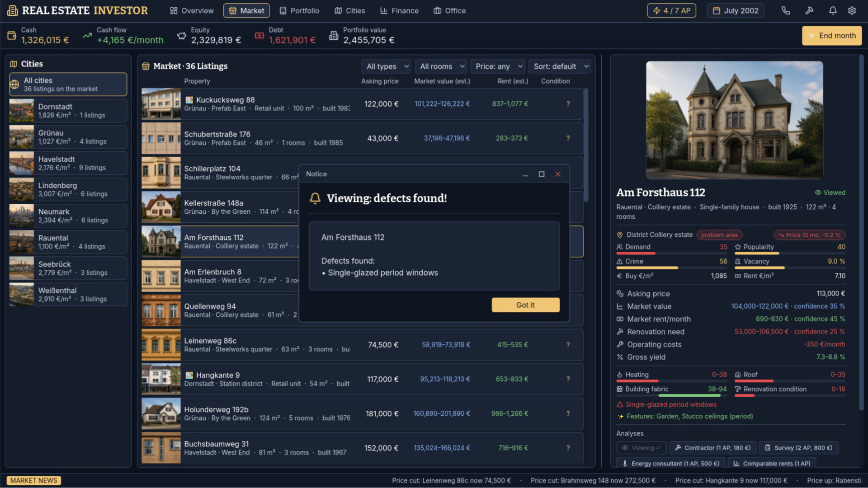Open the gavel auction icon

(x=809, y=10)
